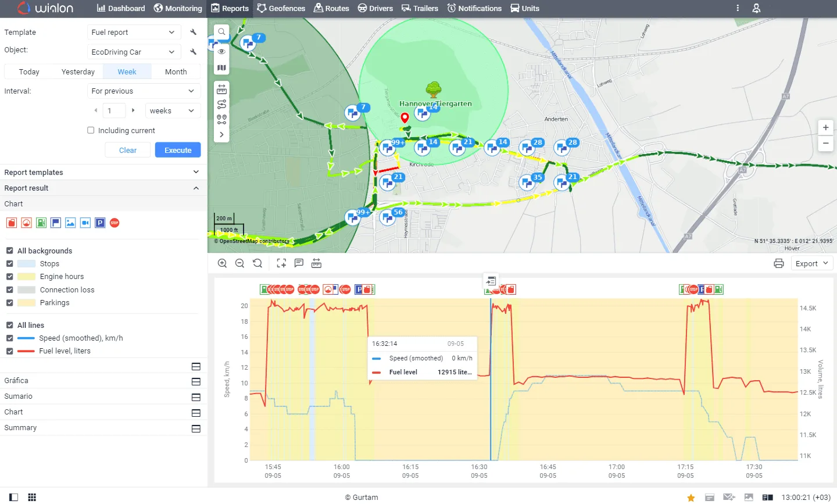Click the chart zoom in magnifier icon
Screen dimensions: 837x504
coord(222,263)
